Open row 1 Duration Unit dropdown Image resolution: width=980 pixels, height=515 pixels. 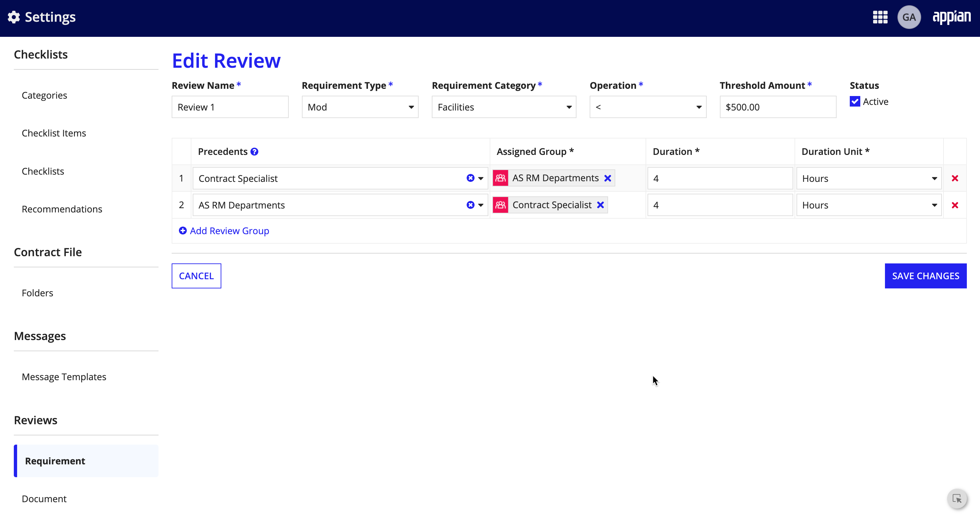pyautogui.click(x=869, y=178)
